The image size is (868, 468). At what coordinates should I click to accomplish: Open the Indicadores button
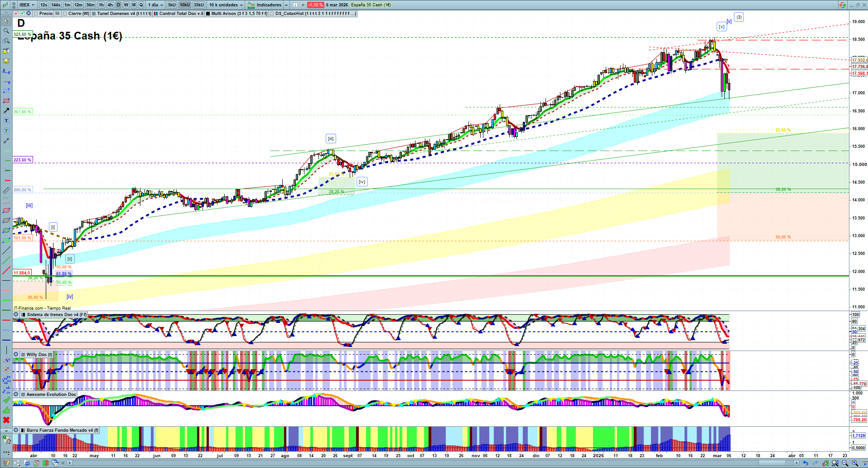pyautogui.click(x=268, y=5)
